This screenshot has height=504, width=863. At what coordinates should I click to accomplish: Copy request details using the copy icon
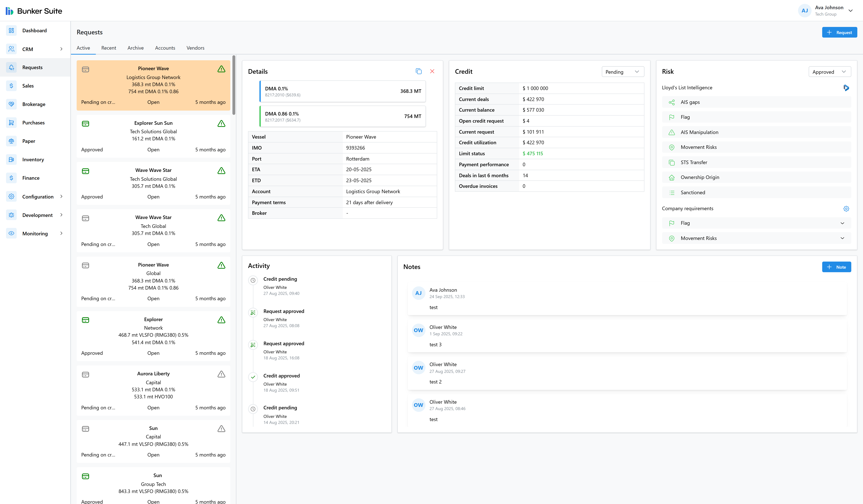pos(419,71)
